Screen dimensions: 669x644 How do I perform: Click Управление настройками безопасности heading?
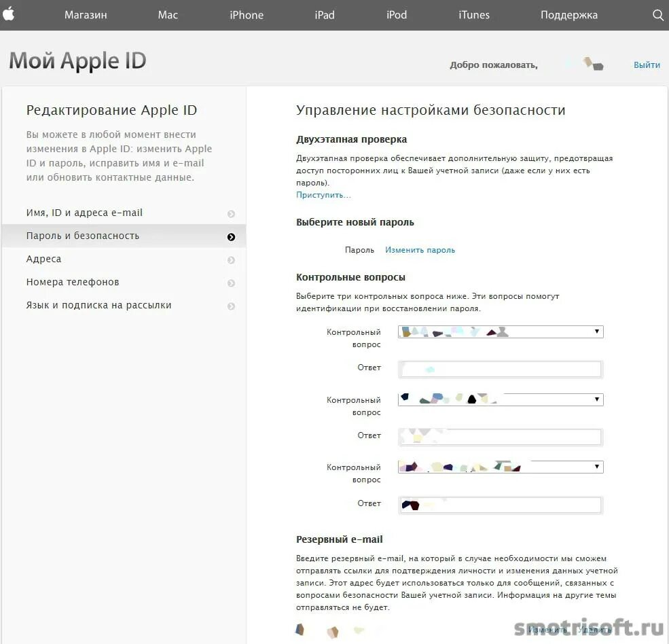431,110
